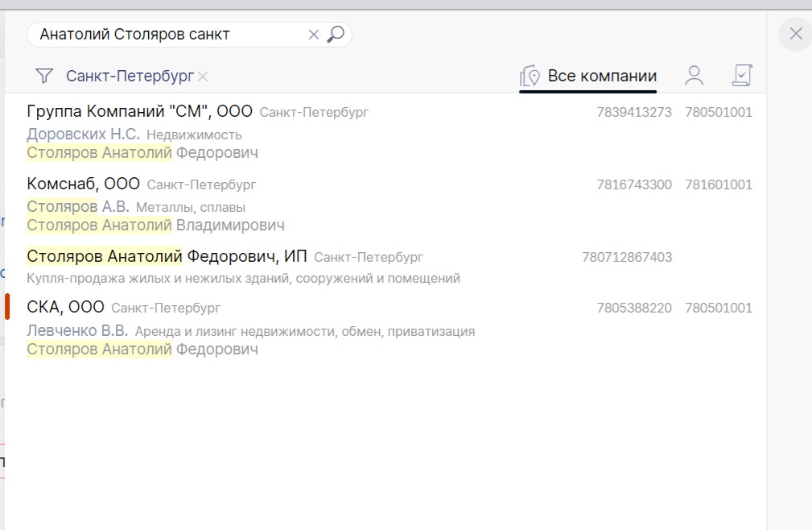The image size is (812, 530).
Task: Run search with magnifier icon
Action: [x=336, y=34]
